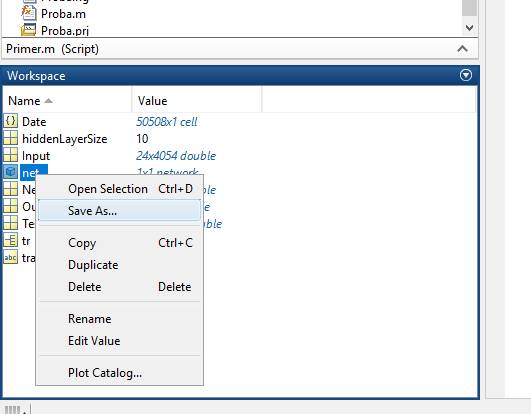
Task: Click the Proba.m script file icon
Action: coord(28,13)
